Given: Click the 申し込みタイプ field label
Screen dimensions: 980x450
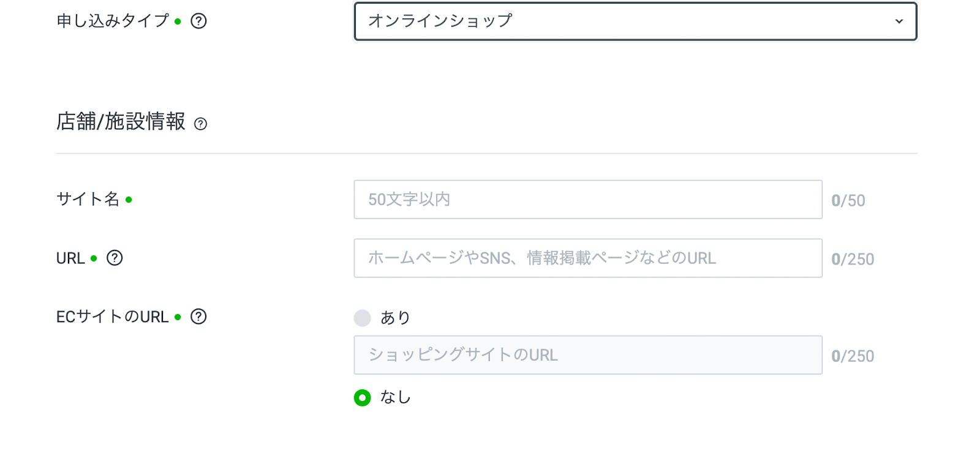Looking at the screenshot, I should (113, 21).
